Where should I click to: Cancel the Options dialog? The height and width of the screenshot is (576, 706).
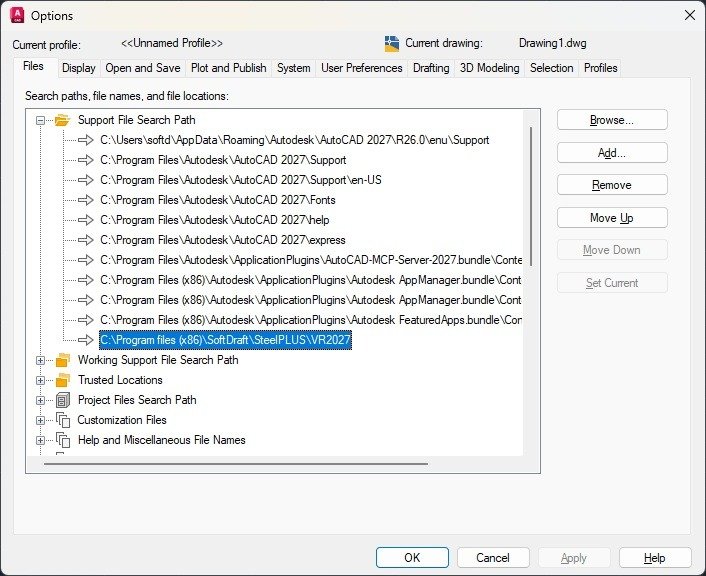pos(493,558)
